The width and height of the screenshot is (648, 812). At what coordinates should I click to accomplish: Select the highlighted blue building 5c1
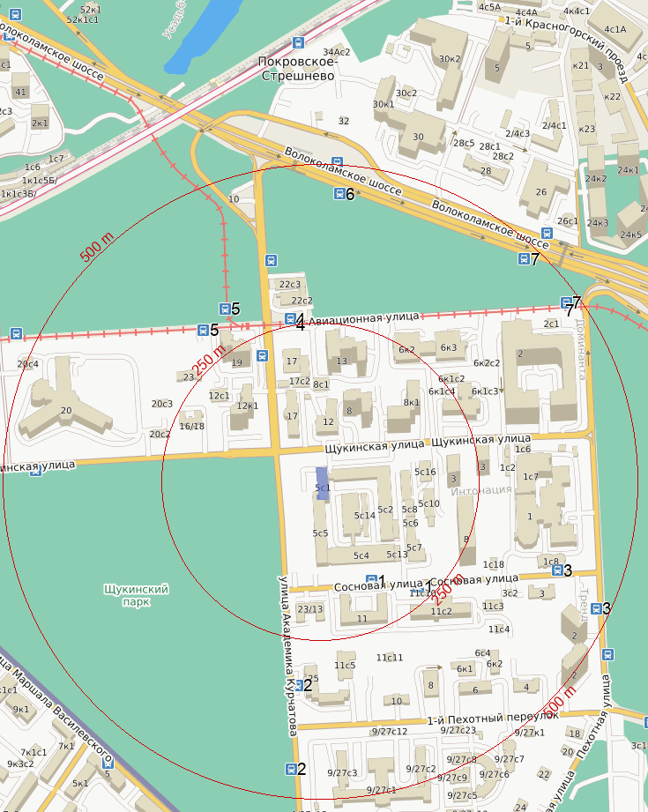click(x=323, y=484)
